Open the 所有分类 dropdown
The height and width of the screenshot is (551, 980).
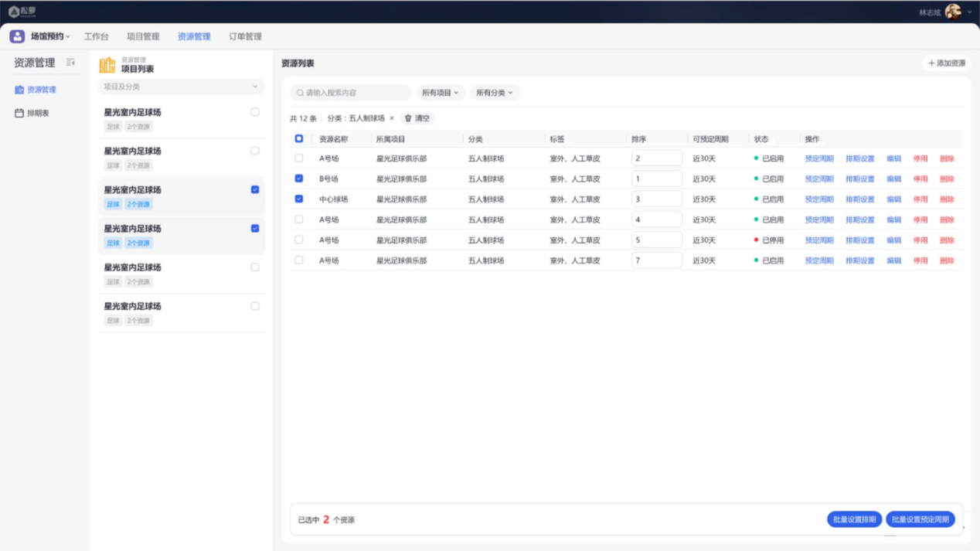(495, 93)
